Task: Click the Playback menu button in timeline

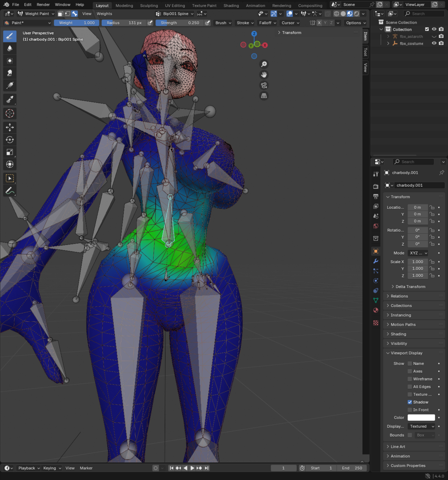Action: 29,468
